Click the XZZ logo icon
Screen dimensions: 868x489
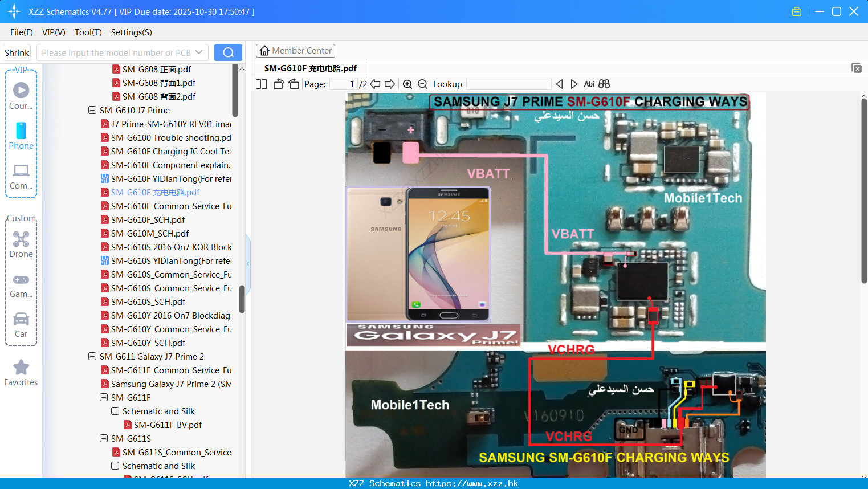pos(14,11)
